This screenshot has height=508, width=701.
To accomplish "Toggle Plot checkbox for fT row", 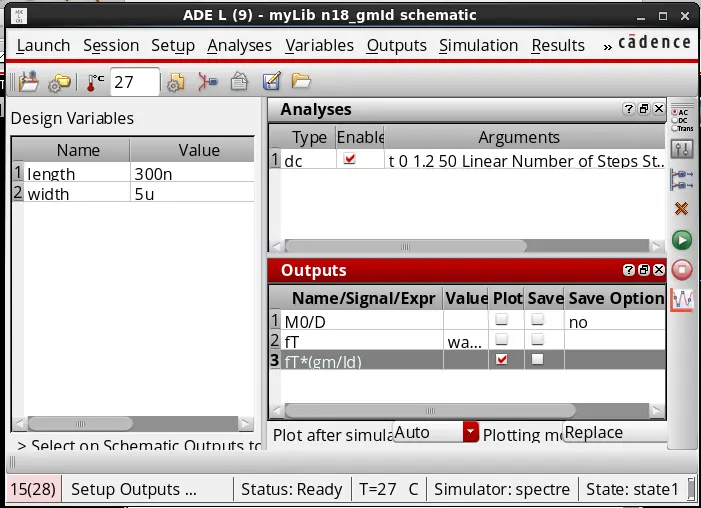I will (x=502, y=339).
